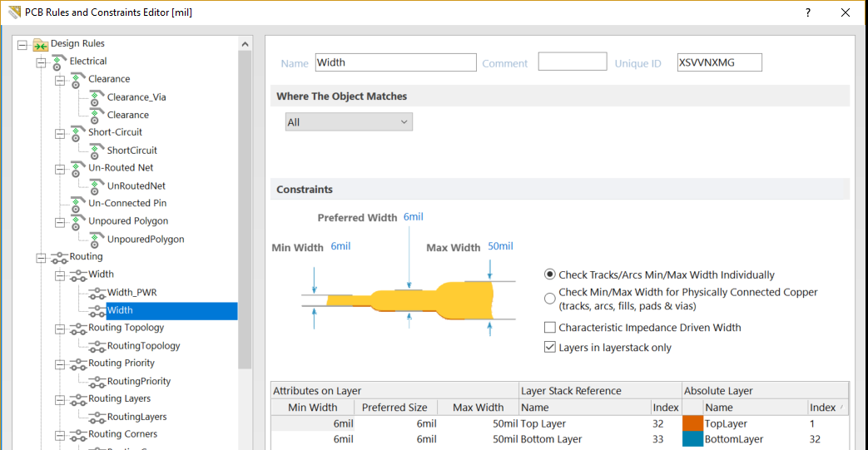Click the Clearance_Via rule icon
868x450 pixels.
[97, 98]
